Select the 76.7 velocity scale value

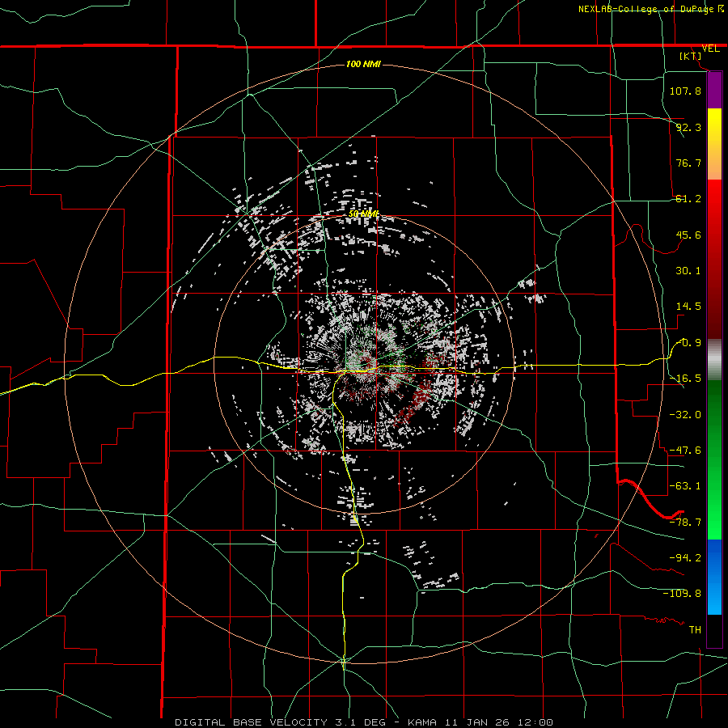tap(688, 163)
